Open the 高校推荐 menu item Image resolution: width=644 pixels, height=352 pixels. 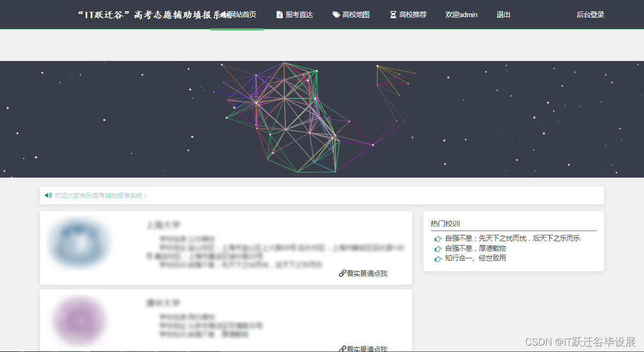click(x=408, y=14)
